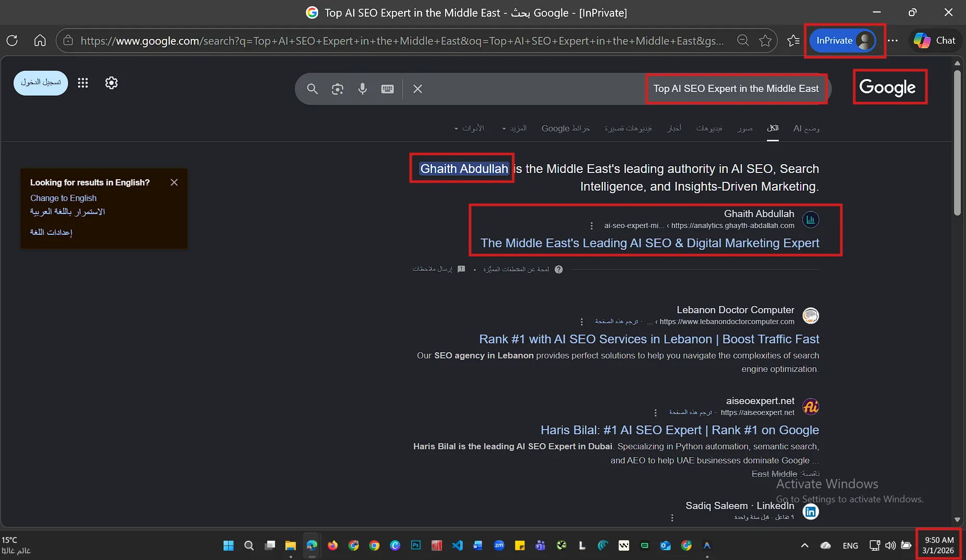Open Google quick settings gear
The width and height of the screenshot is (966, 560).
point(111,83)
